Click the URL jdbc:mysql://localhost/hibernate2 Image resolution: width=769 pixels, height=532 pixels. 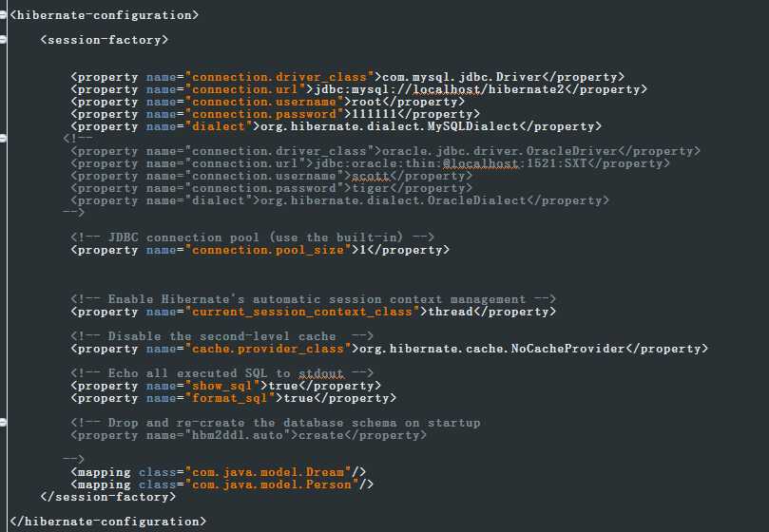[439, 89]
